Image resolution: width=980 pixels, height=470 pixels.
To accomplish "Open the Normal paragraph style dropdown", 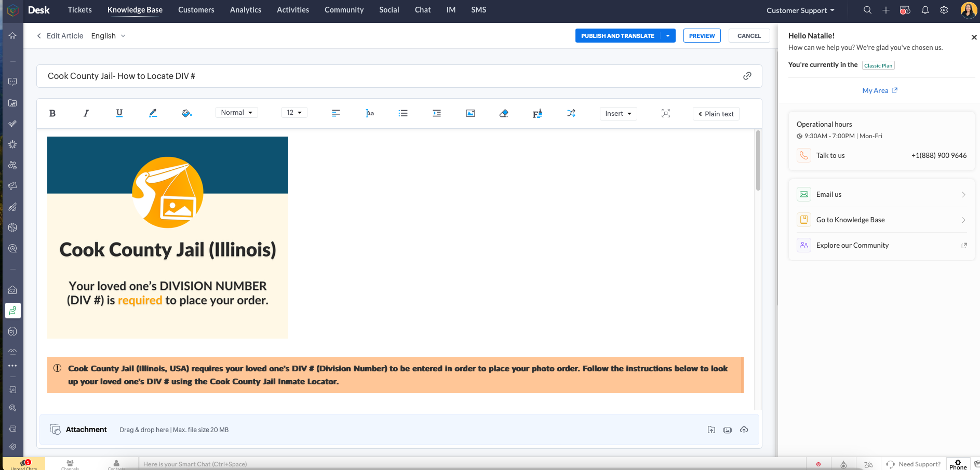I will tap(237, 113).
